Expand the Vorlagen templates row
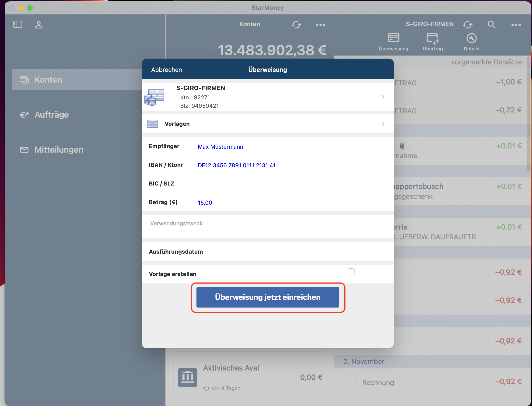The width and height of the screenshot is (532, 406). pos(383,124)
